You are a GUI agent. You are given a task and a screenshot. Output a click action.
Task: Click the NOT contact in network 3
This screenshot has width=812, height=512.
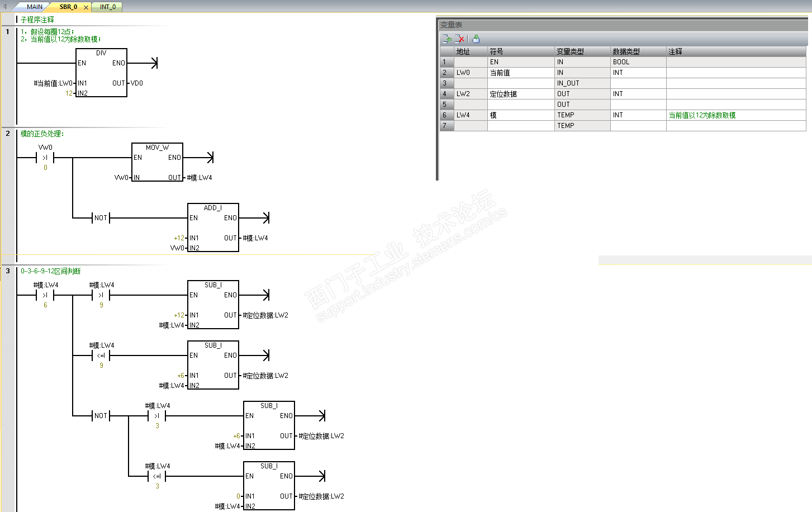point(101,416)
